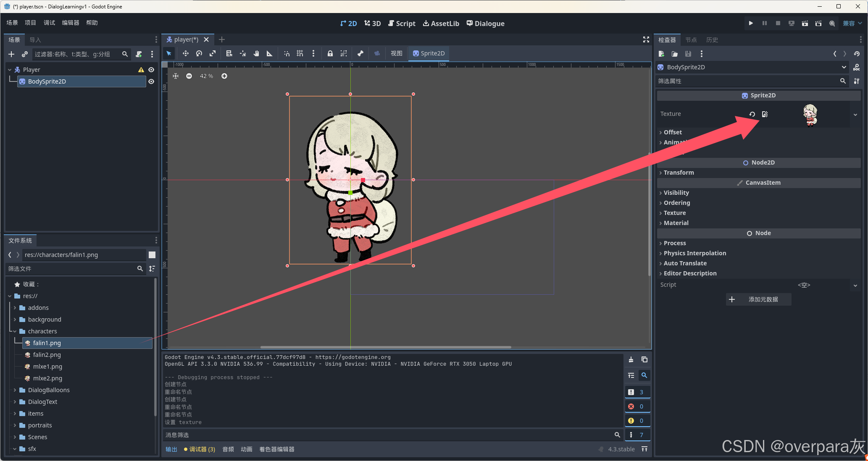
Task: Activate the Ruler Mode tool
Action: 270,53
